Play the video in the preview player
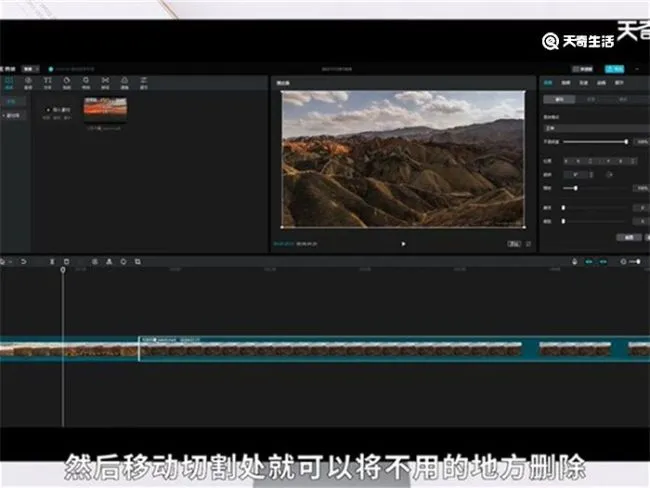650x488 pixels. coord(403,244)
